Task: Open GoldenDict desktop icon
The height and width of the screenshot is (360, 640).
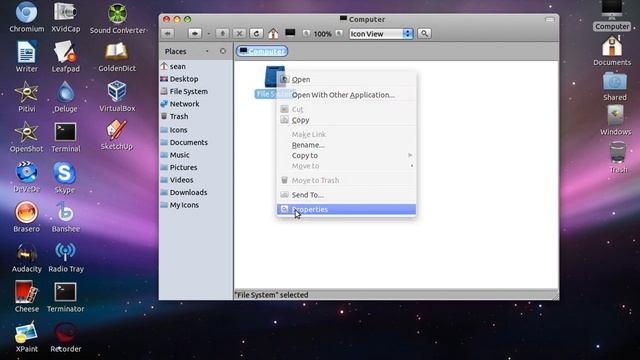Action: pos(117,57)
